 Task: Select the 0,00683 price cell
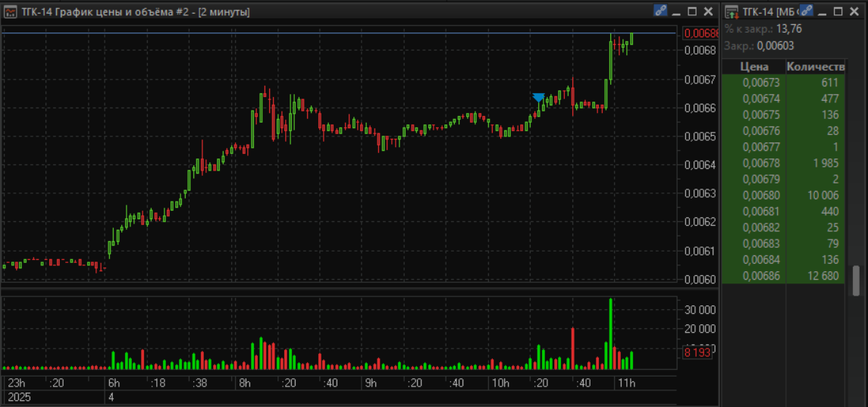pos(754,243)
